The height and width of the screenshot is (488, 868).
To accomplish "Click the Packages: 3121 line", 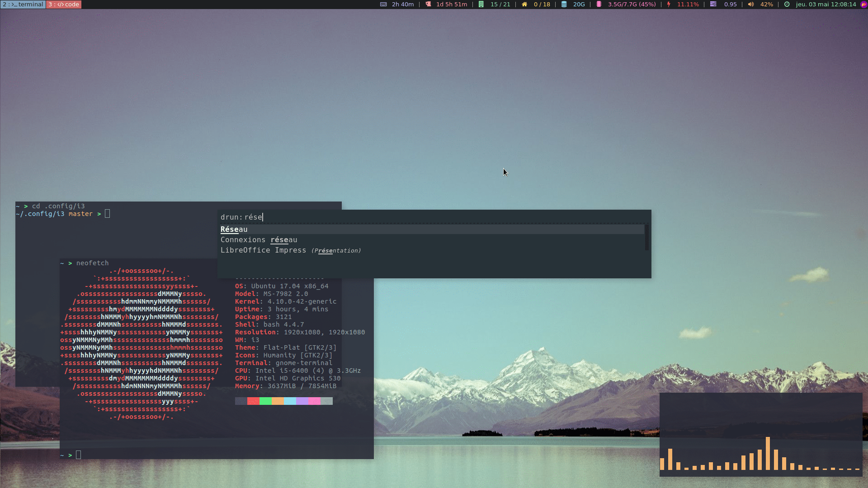I will (263, 317).
